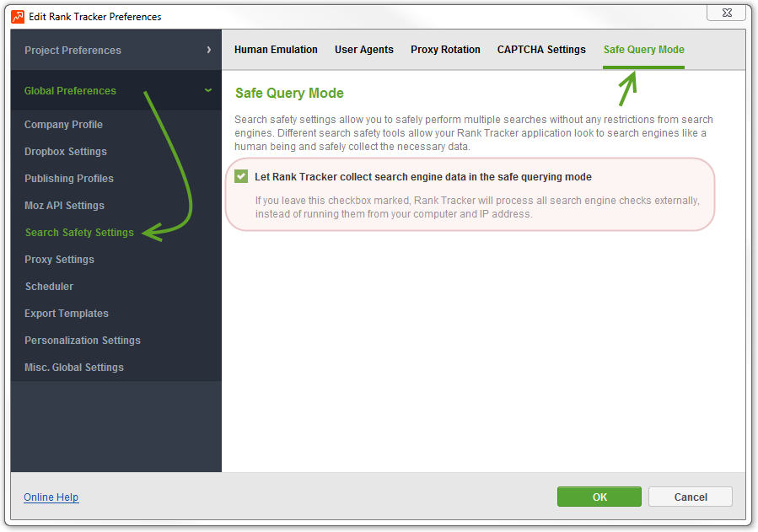The height and width of the screenshot is (532, 758).
Task: Open the CAPTCHA Settings tab
Action: click(541, 50)
